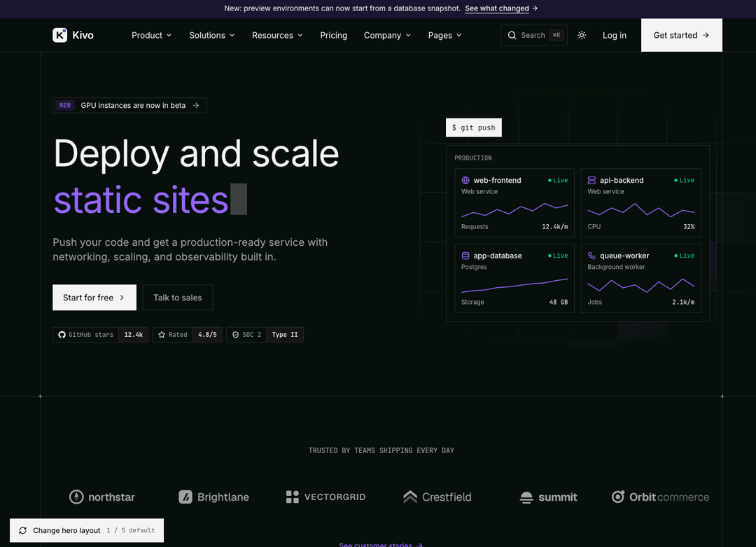Click the summit logo icon
This screenshot has height=547, width=756.
526,497
